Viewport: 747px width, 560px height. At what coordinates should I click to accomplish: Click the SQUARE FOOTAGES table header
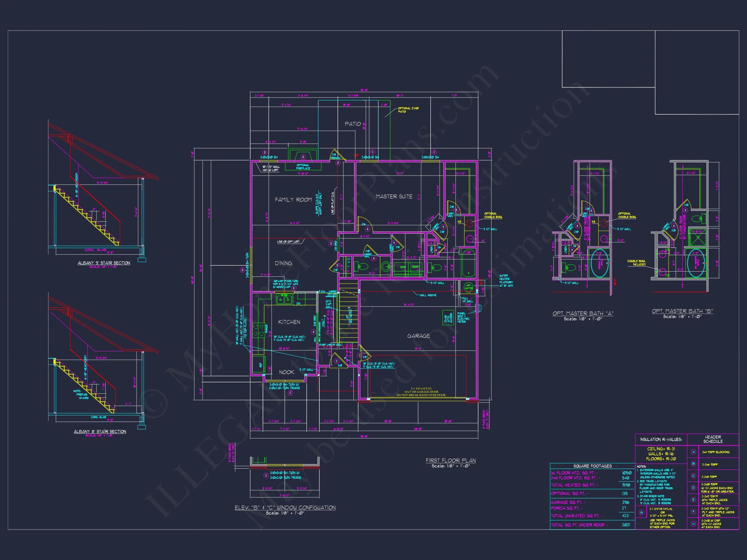[592, 466]
